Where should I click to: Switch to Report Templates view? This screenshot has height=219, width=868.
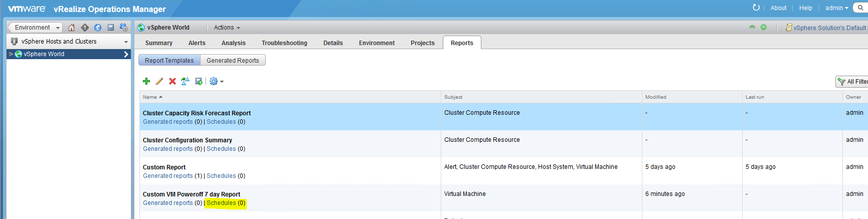(169, 60)
